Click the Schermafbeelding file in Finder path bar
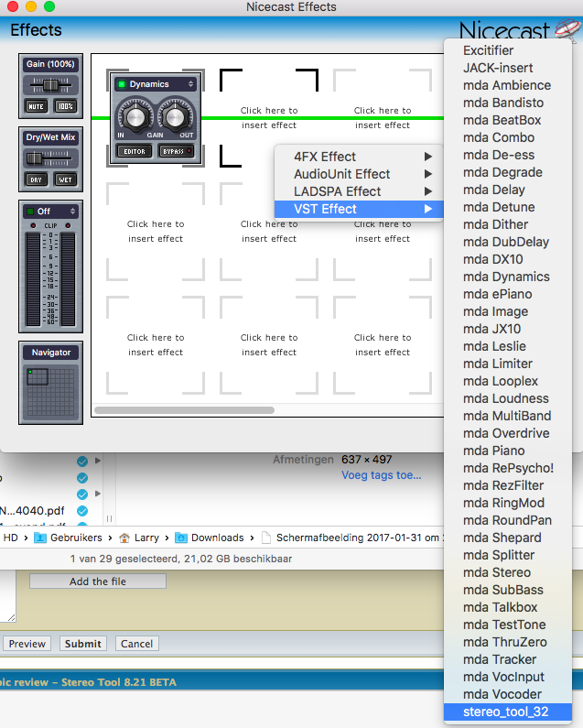The height and width of the screenshot is (728, 583). click(x=351, y=538)
